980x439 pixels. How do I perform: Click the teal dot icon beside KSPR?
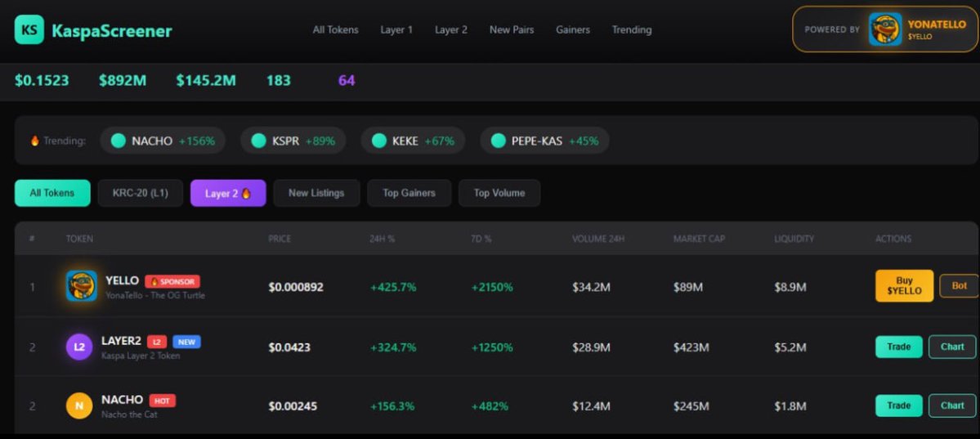click(x=259, y=141)
